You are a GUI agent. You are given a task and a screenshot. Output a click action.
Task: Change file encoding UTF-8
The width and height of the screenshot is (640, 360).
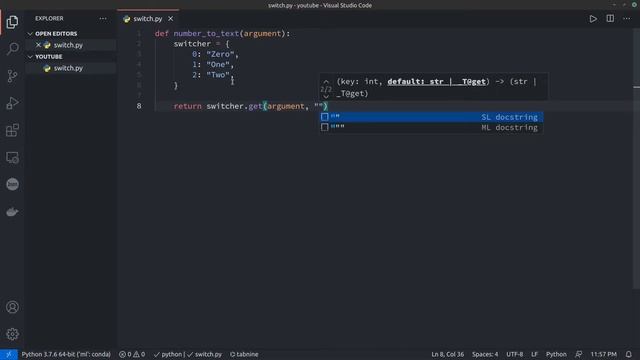coord(514,354)
